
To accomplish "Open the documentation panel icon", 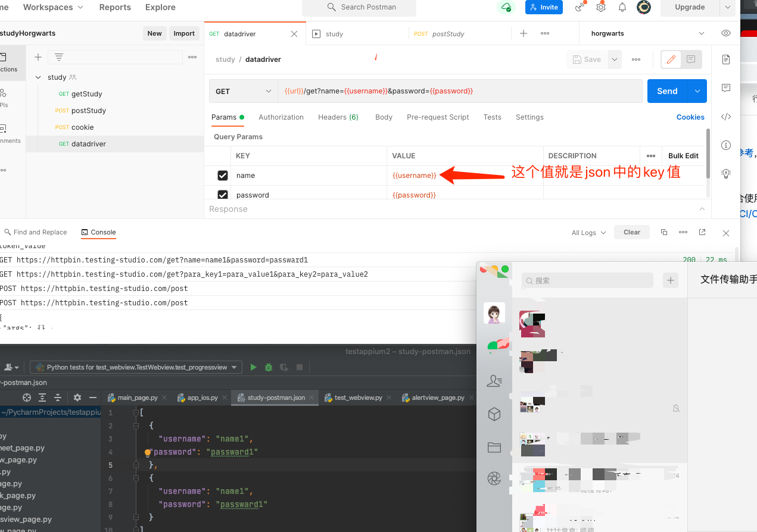I will [726, 60].
